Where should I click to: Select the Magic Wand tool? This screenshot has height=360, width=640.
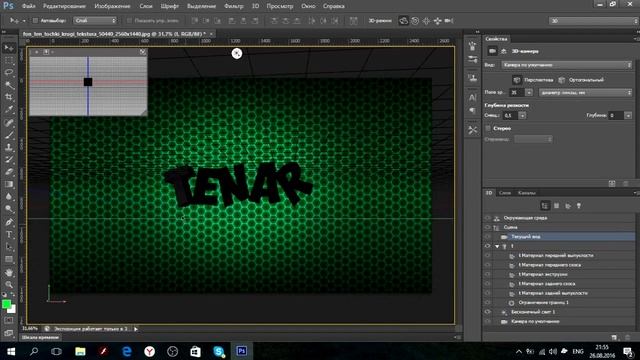coord(9,85)
